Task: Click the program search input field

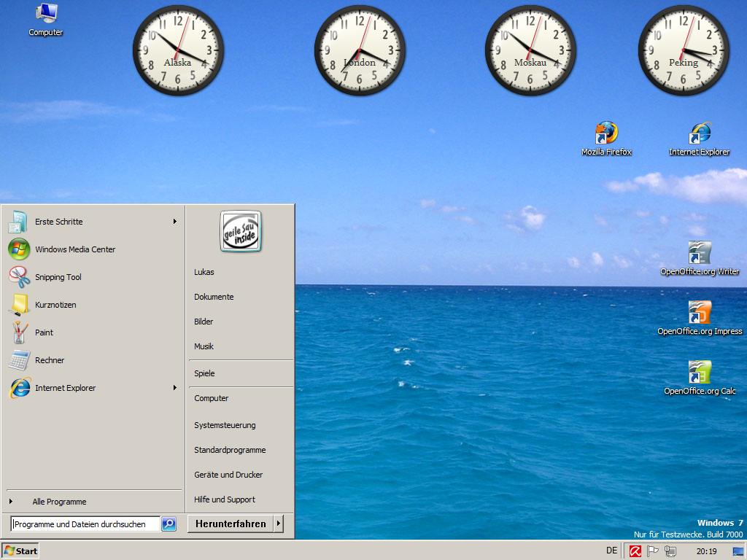Action: coord(85,524)
